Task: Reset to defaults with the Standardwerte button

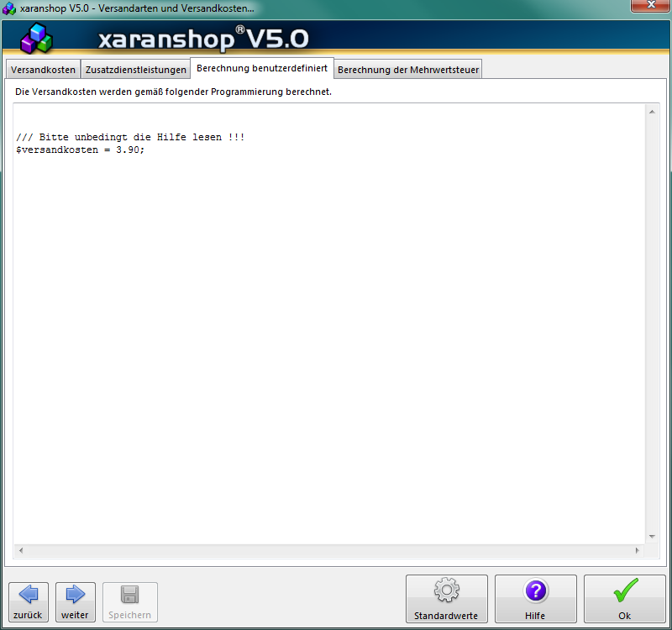Action: tap(446, 599)
